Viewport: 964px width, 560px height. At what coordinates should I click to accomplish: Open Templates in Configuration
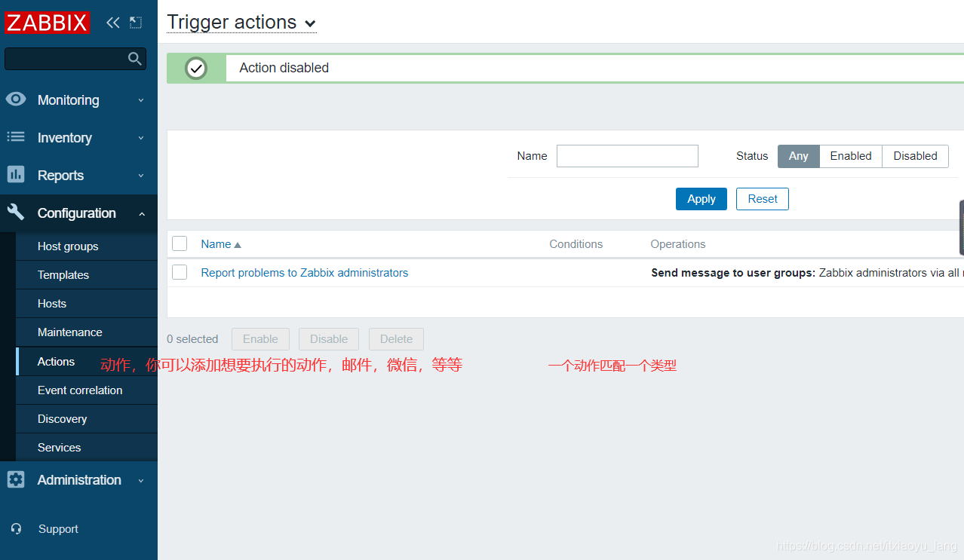[86, 275]
